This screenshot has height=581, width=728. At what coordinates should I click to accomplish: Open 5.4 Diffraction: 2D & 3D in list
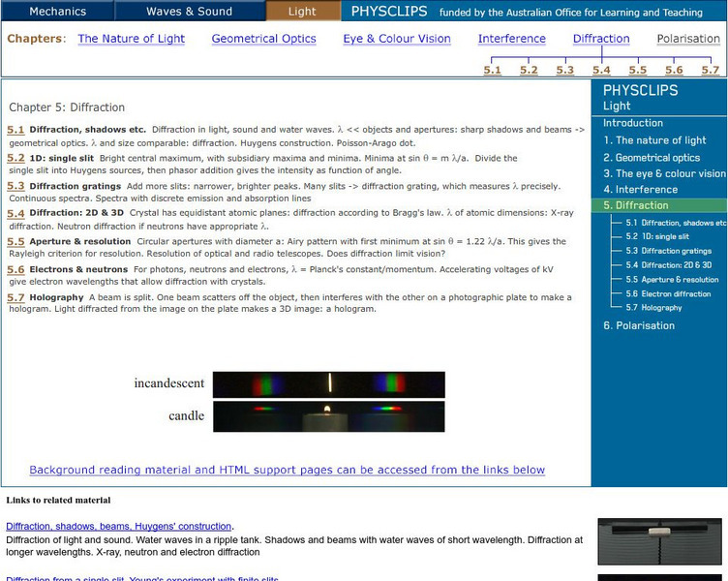[x=15, y=213]
